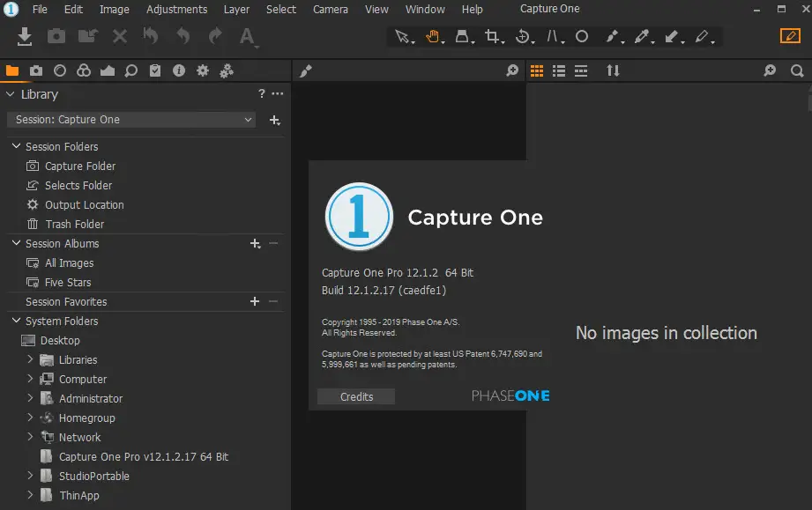Add a new Session Album
Image resolution: width=812 pixels, height=510 pixels.
point(255,244)
